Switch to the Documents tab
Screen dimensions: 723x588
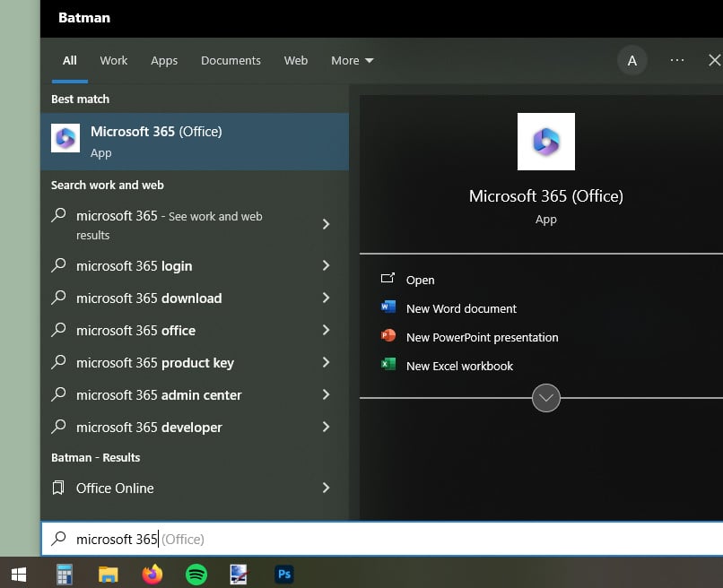tap(231, 60)
